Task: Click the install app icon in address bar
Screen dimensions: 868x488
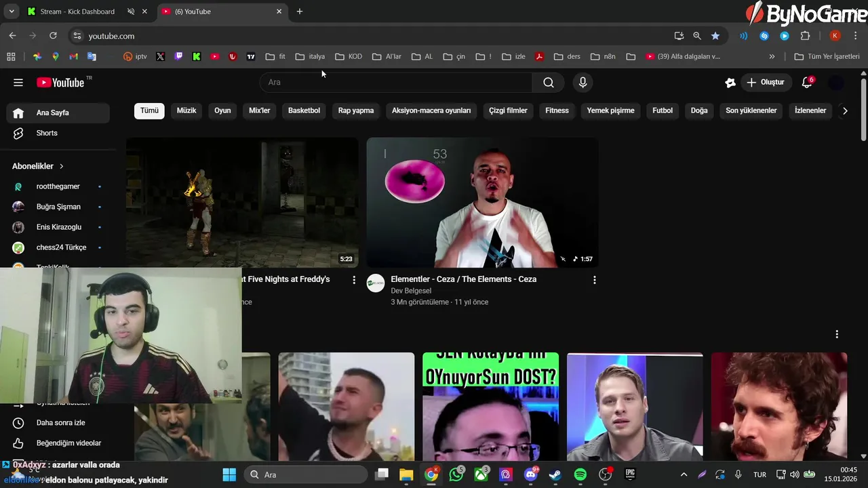Action: (x=679, y=36)
